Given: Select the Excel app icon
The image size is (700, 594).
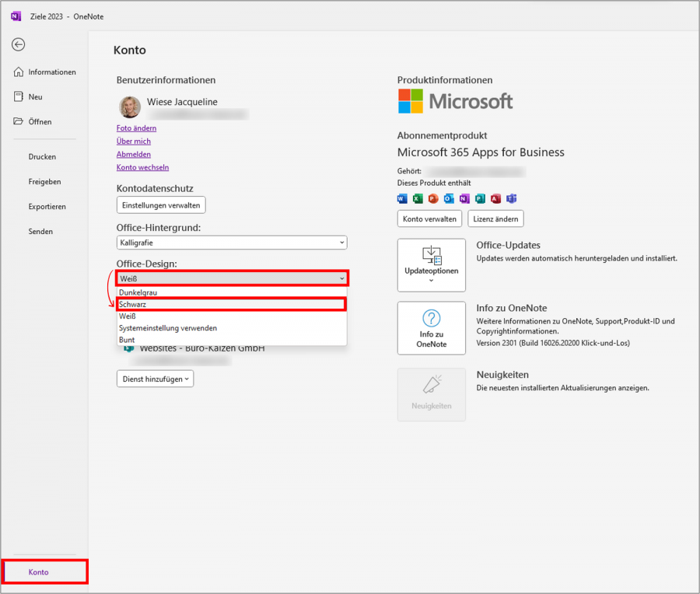Looking at the screenshot, I should tap(418, 198).
